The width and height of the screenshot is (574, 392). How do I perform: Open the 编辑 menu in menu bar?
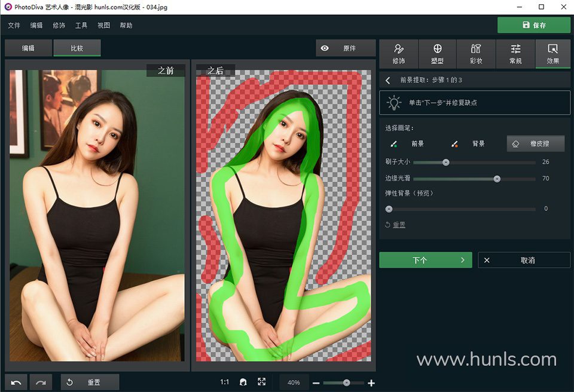point(36,25)
